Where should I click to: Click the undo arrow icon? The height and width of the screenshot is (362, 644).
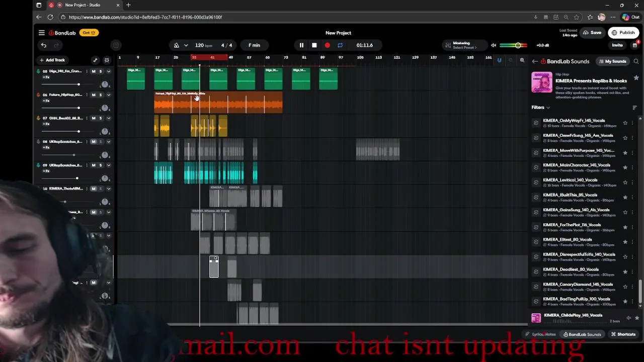[44, 45]
